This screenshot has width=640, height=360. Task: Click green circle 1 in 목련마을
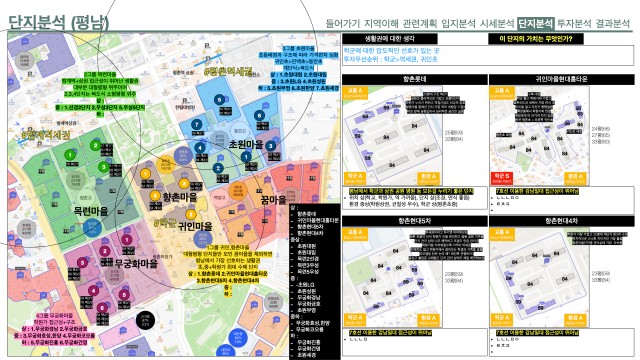[x=70, y=155]
